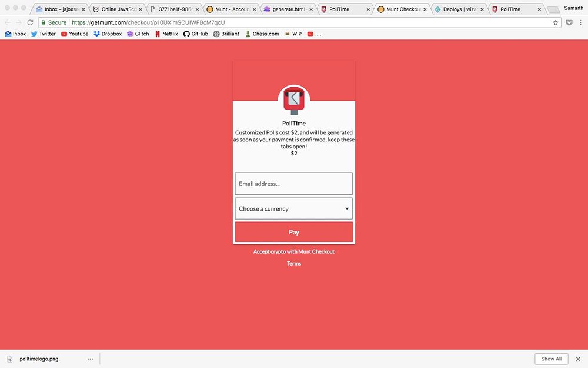Click the browser reload icon
588x368 pixels.
[x=31, y=22]
